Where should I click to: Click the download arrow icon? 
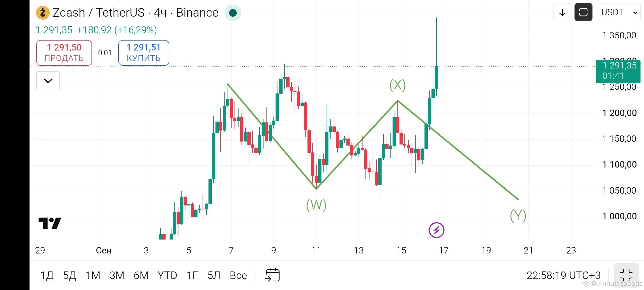click(562, 12)
